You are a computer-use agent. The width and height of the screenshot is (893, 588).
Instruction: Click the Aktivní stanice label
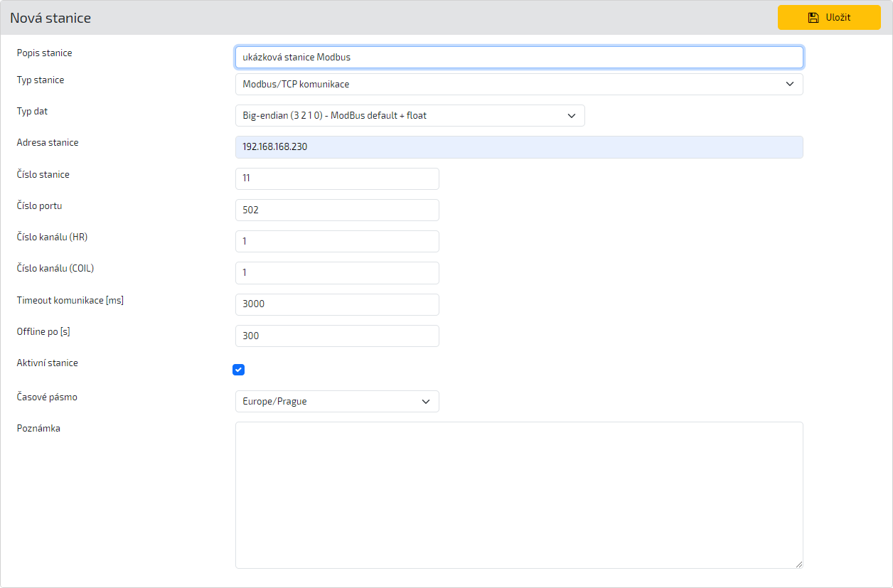48,363
